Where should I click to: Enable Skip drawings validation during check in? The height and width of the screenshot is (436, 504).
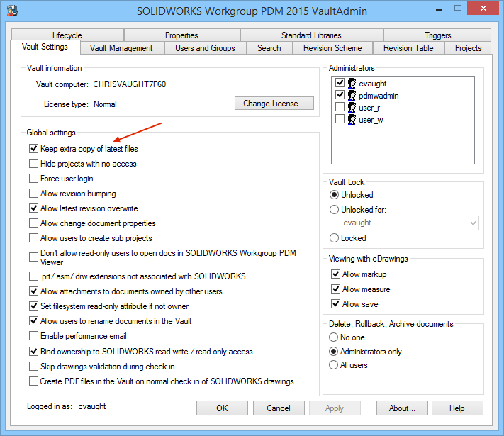pyautogui.click(x=33, y=367)
